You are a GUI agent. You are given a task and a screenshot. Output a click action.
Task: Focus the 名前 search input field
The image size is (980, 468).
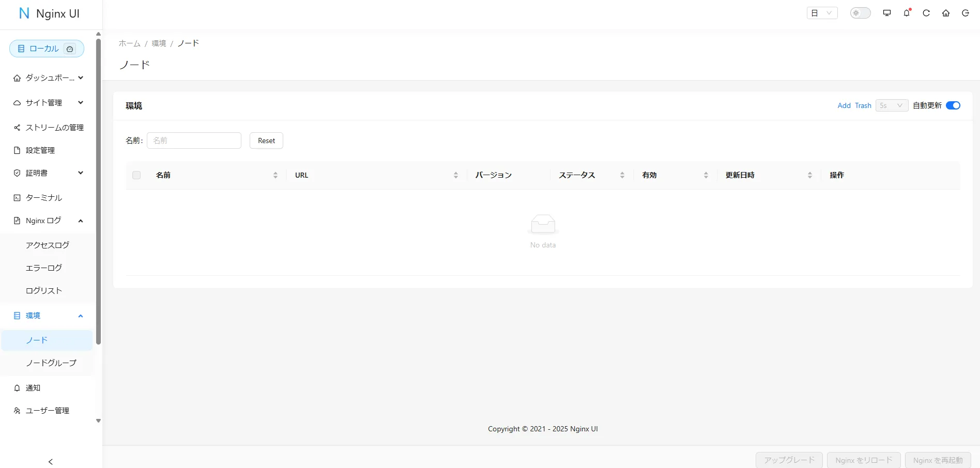(194, 141)
